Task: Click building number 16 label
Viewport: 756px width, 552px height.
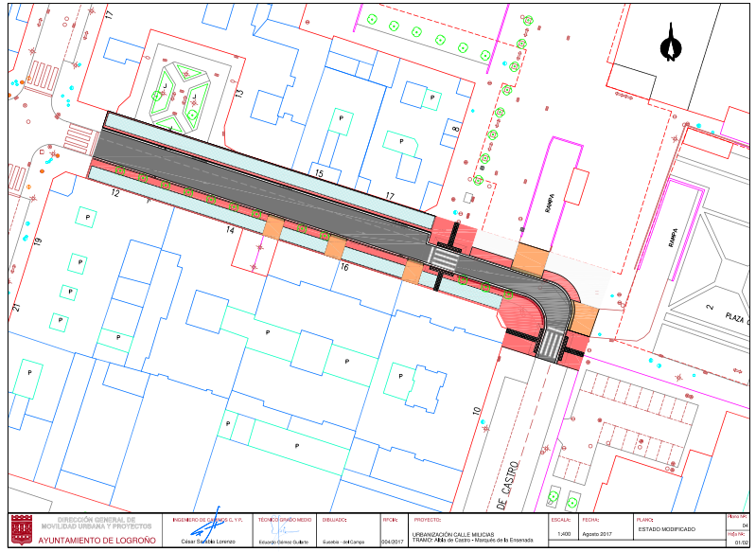Action: click(x=344, y=268)
